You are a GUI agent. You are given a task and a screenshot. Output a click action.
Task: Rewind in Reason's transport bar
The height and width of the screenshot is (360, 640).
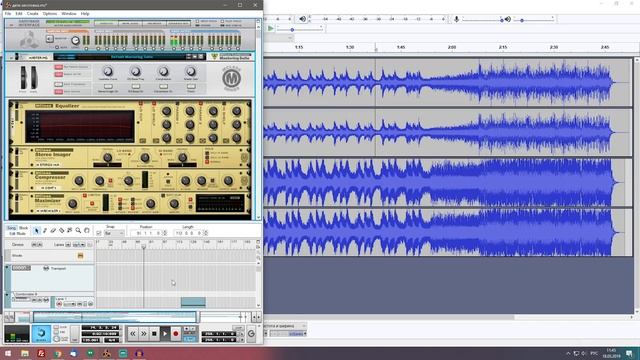[133, 334]
